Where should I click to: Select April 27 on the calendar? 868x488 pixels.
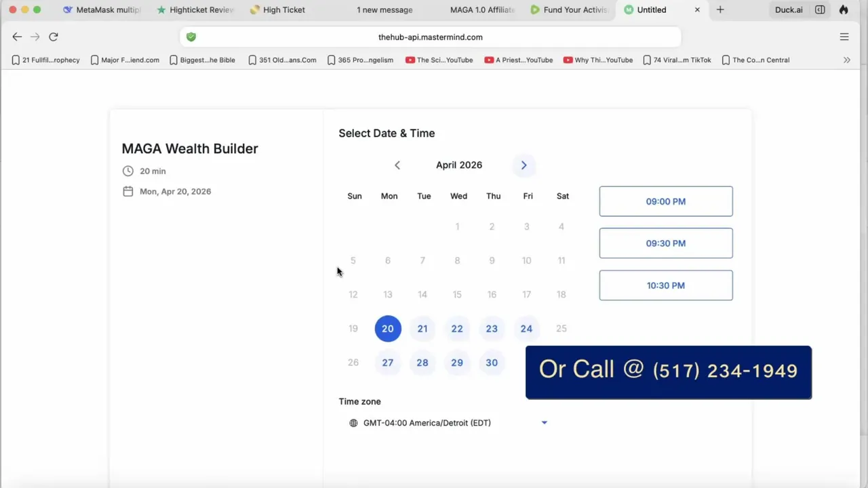388,363
